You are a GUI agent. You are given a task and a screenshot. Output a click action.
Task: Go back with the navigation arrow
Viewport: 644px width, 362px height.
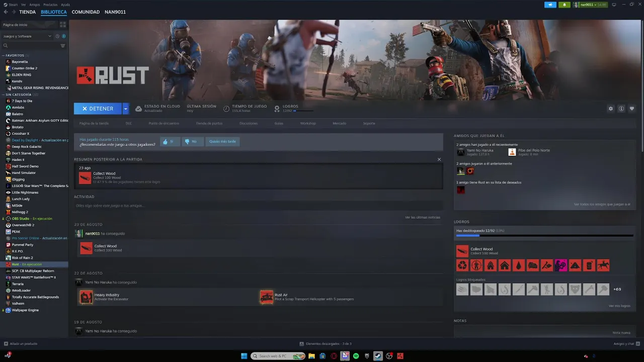tap(6, 12)
